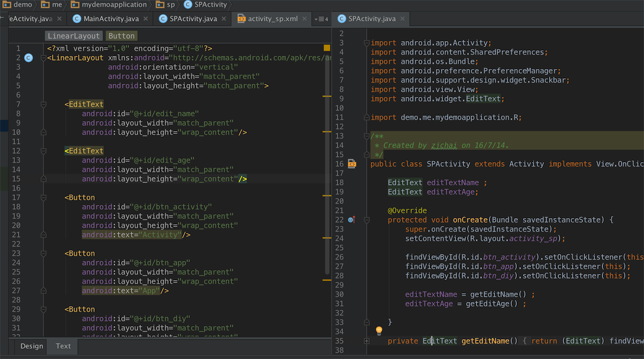This screenshot has height=359, width=644.
Task: Click related XML file gutter icon on line 16
Action: click(352, 164)
